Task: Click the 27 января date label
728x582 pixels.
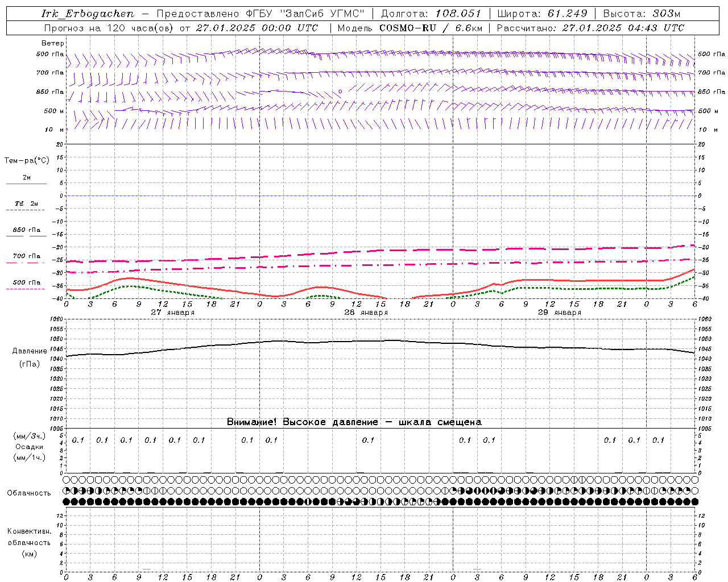Action: [172, 312]
